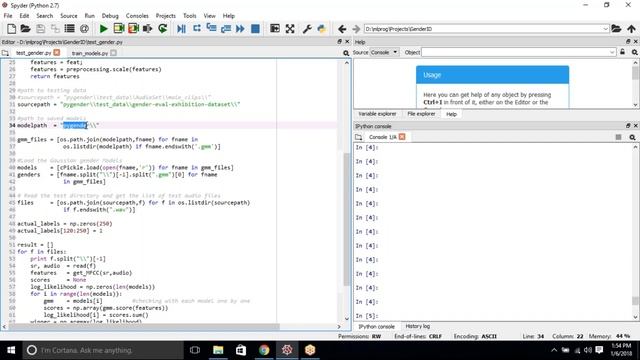Expand the Object combo box arrow in Help

(612, 52)
